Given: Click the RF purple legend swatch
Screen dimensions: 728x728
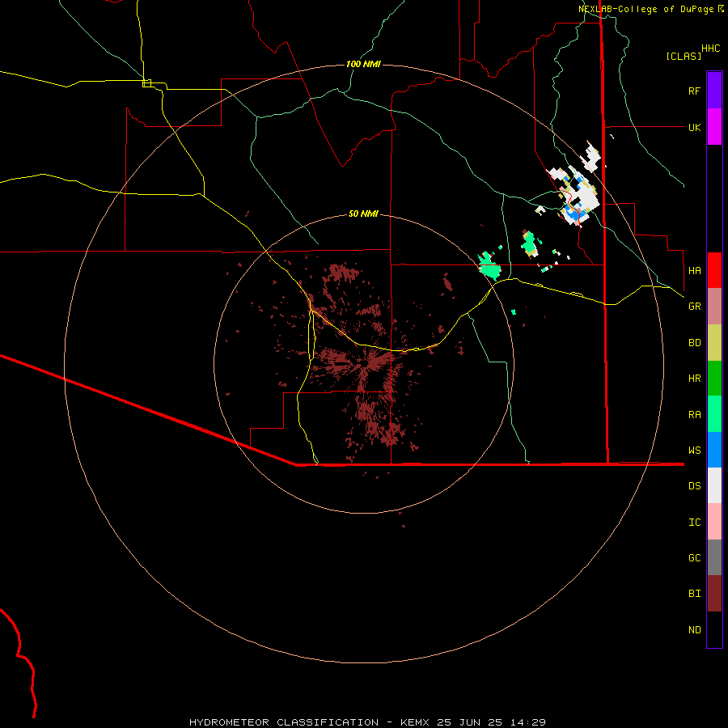Looking at the screenshot, I should 714,91.
